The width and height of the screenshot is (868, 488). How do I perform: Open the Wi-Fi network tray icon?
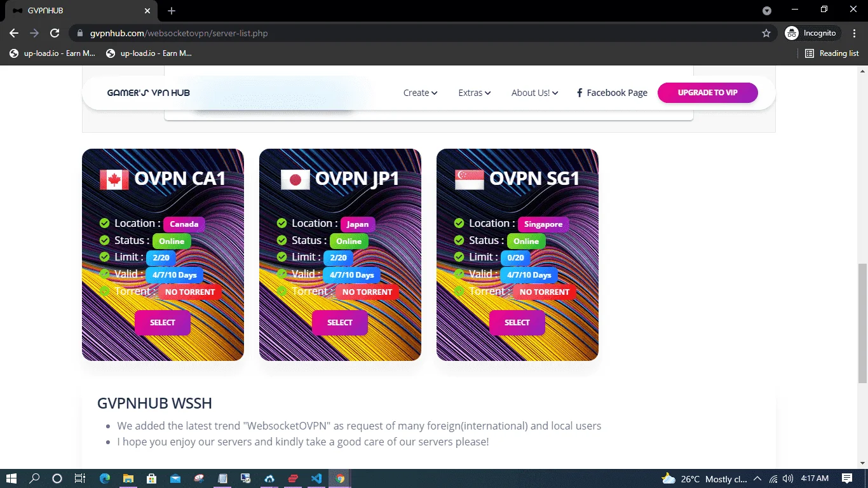tap(773, 478)
